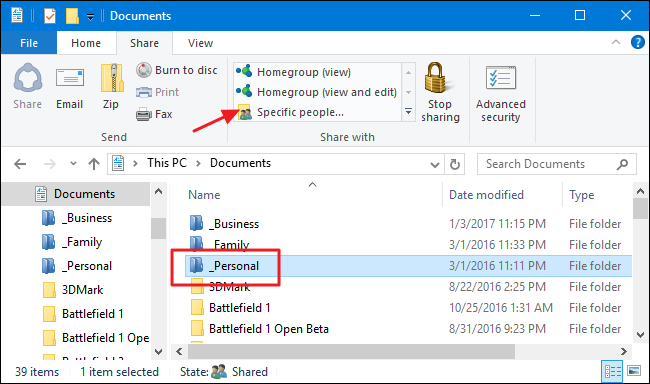
Task: Switch to Details view button
Action: [x=612, y=371]
